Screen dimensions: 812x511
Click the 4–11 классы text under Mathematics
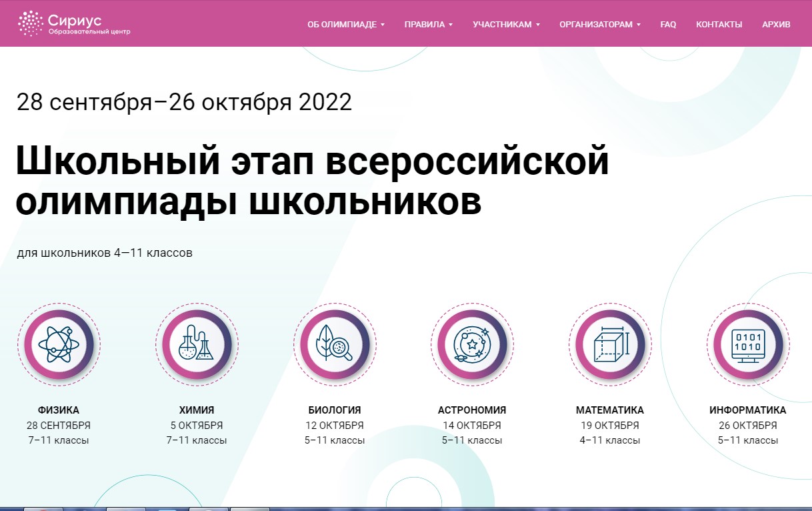tap(610, 440)
